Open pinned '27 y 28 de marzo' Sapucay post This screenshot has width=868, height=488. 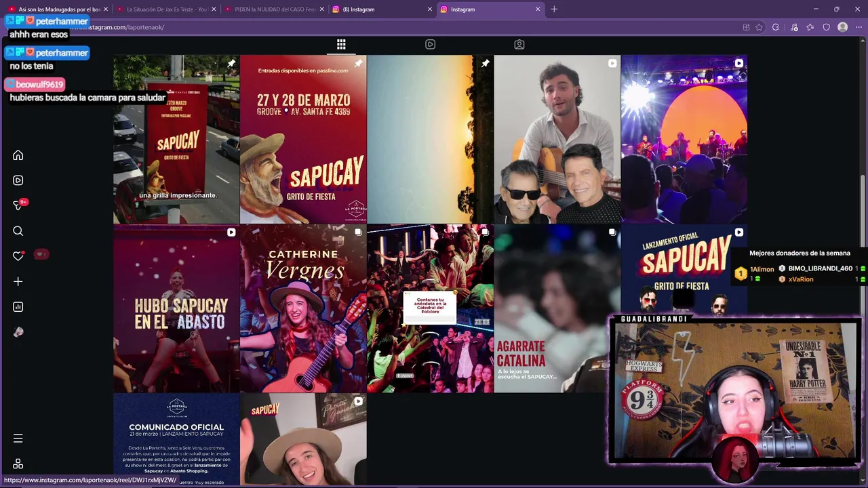(x=303, y=139)
